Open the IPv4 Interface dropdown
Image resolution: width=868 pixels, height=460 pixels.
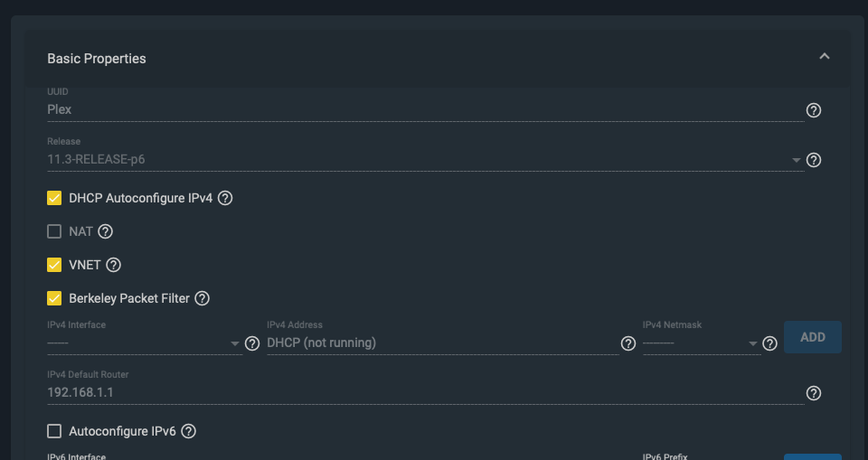pyautogui.click(x=145, y=343)
